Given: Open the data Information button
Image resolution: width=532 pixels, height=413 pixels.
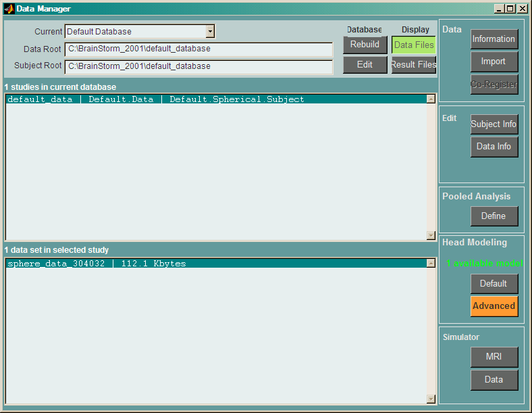Looking at the screenshot, I should click(494, 39).
